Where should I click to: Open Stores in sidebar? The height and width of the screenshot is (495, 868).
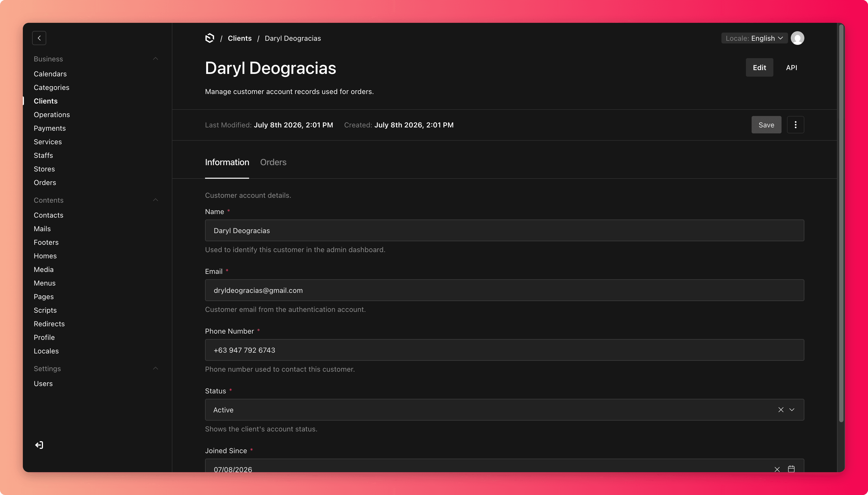click(44, 169)
